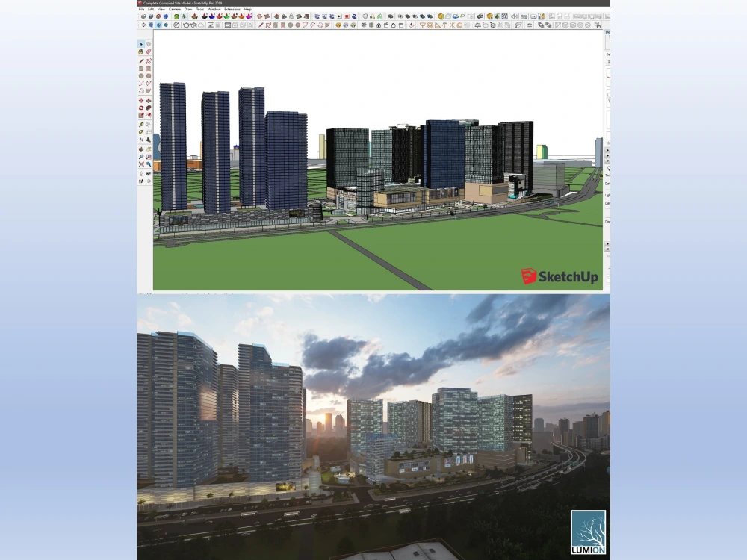Select the Rectangle tool in left toolbar
This screenshot has height=560, width=747.
tap(141, 68)
